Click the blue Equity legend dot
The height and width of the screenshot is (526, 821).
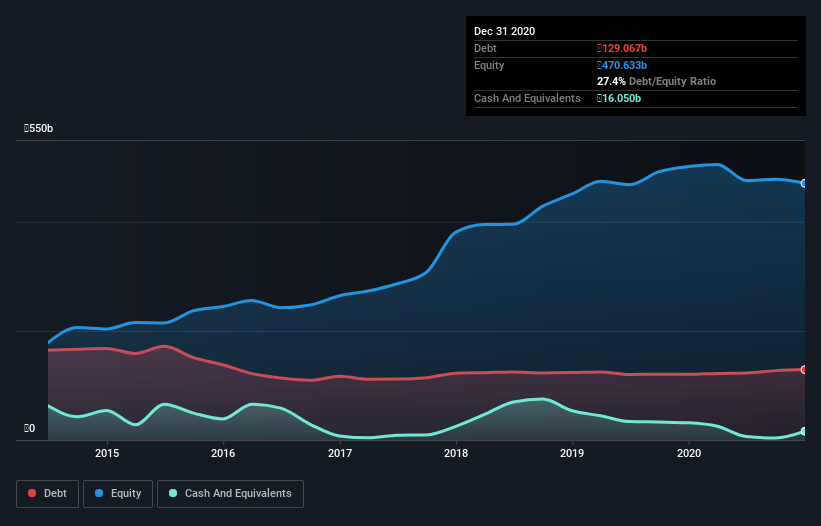pyautogui.click(x=99, y=493)
